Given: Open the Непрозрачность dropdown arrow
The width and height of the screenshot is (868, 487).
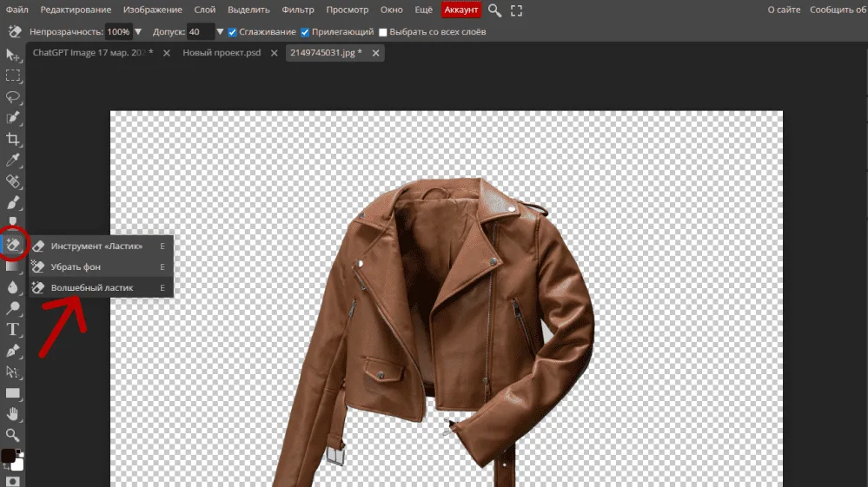Looking at the screenshot, I should (x=138, y=32).
